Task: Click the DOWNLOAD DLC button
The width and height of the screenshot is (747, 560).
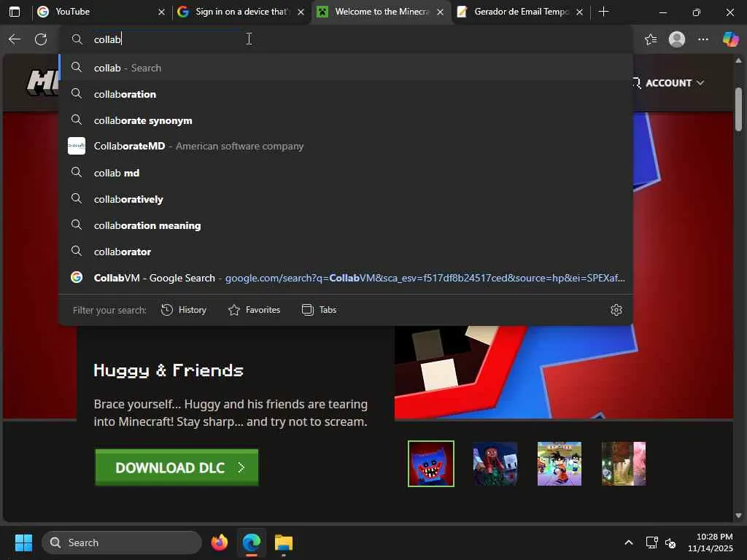Action: point(177,467)
